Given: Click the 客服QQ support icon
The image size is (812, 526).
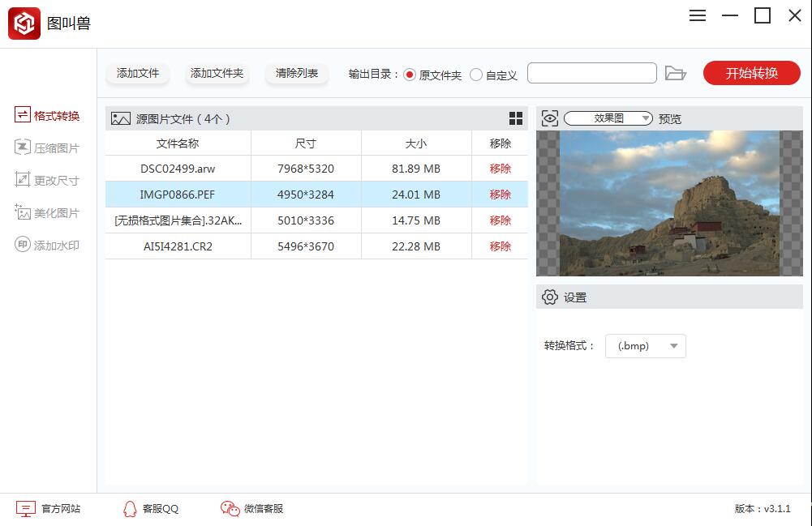Looking at the screenshot, I should coord(150,509).
